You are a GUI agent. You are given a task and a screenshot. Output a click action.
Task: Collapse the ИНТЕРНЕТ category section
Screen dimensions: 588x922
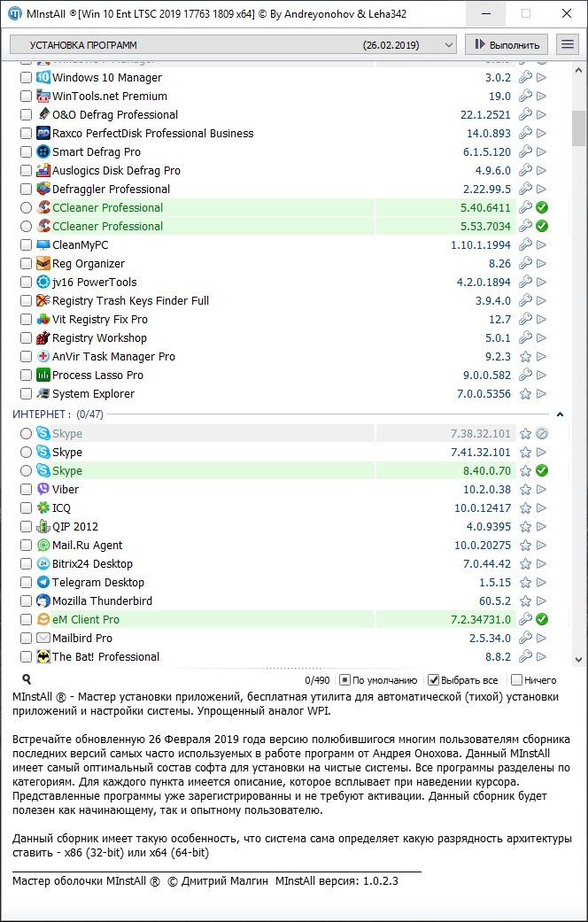click(559, 414)
